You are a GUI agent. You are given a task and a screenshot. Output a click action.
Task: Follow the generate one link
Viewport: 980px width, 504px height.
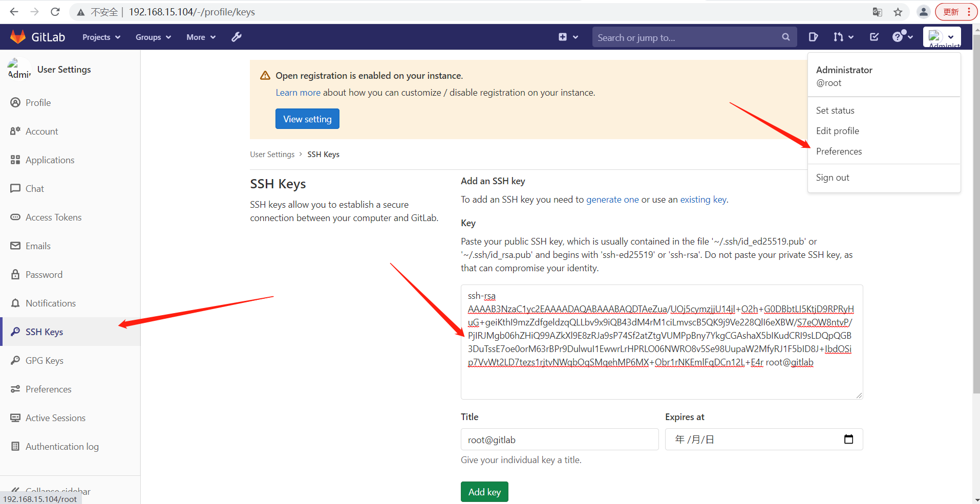coord(612,199)
